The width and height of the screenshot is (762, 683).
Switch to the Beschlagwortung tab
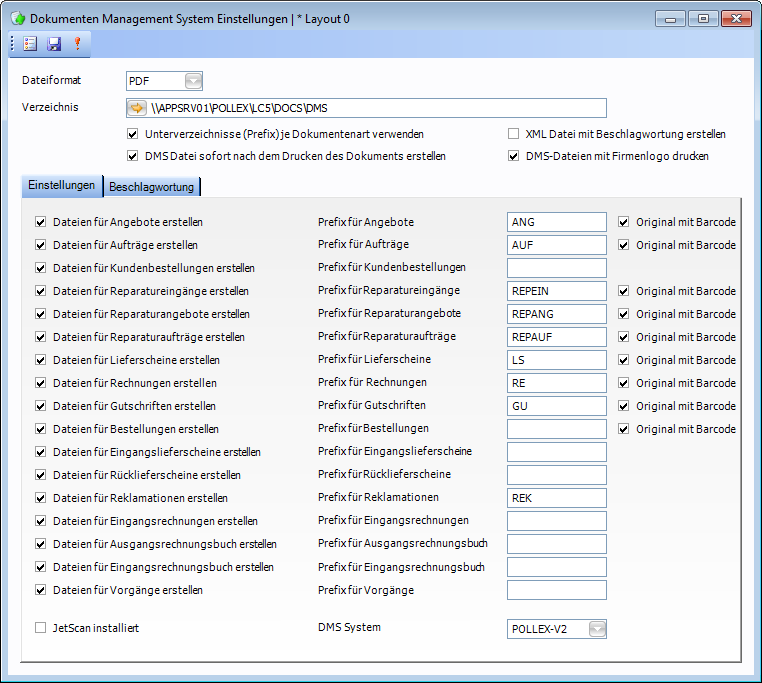[x=152, y=186]
